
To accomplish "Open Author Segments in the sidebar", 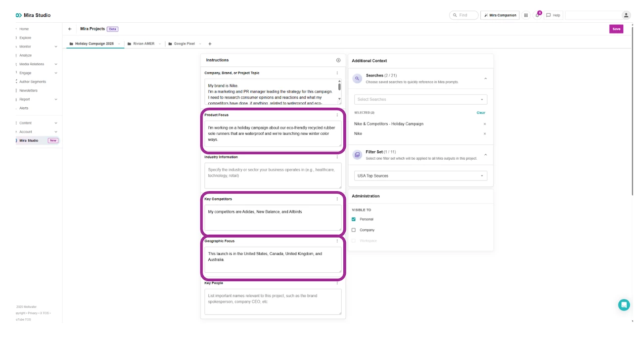I will click(x=33, y=82).
